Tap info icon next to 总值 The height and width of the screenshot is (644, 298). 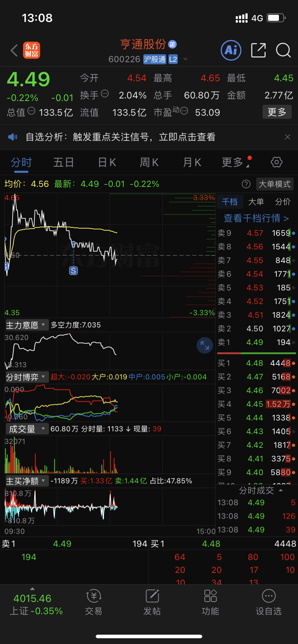pyautogui.click(x=31, y=111)
